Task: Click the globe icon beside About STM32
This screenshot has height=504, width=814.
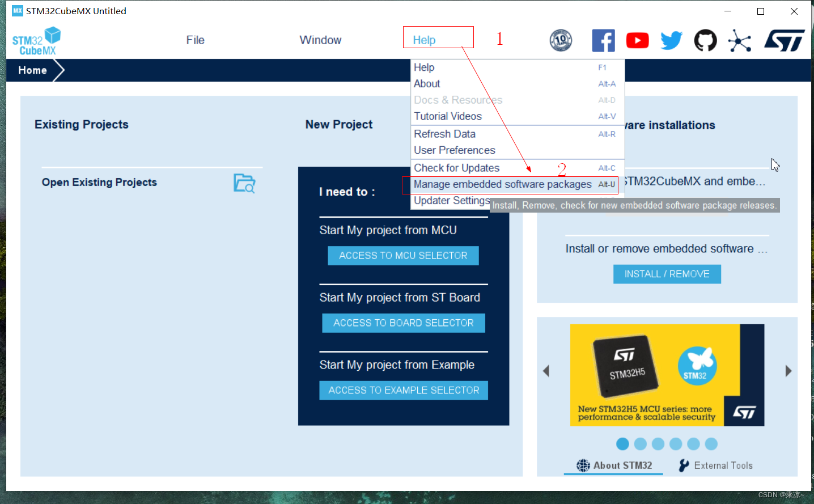Action: point(583,465)
